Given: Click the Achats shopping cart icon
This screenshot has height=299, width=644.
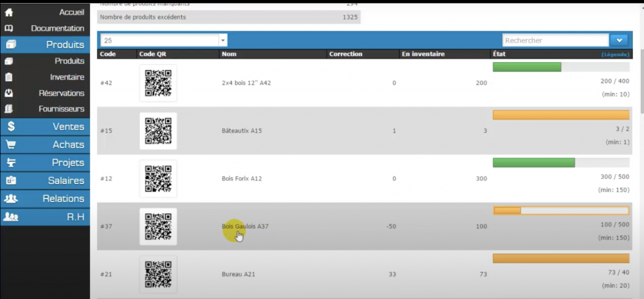Looking at the screenshot, I should (11, 144).
